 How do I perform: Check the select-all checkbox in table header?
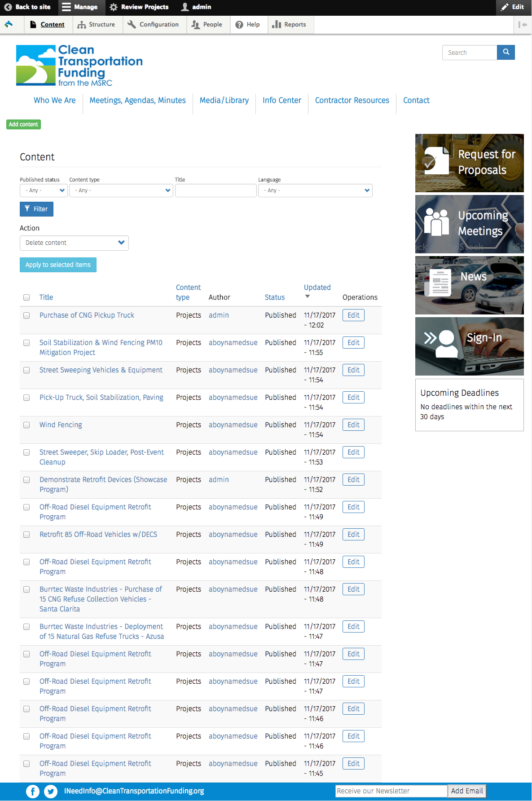tap(26, 297)
